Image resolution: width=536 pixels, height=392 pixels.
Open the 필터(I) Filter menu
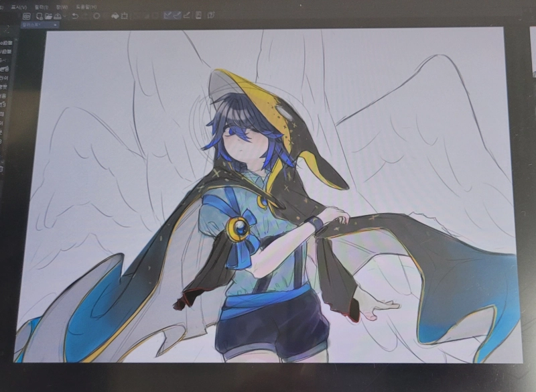(x=42, y=7)
